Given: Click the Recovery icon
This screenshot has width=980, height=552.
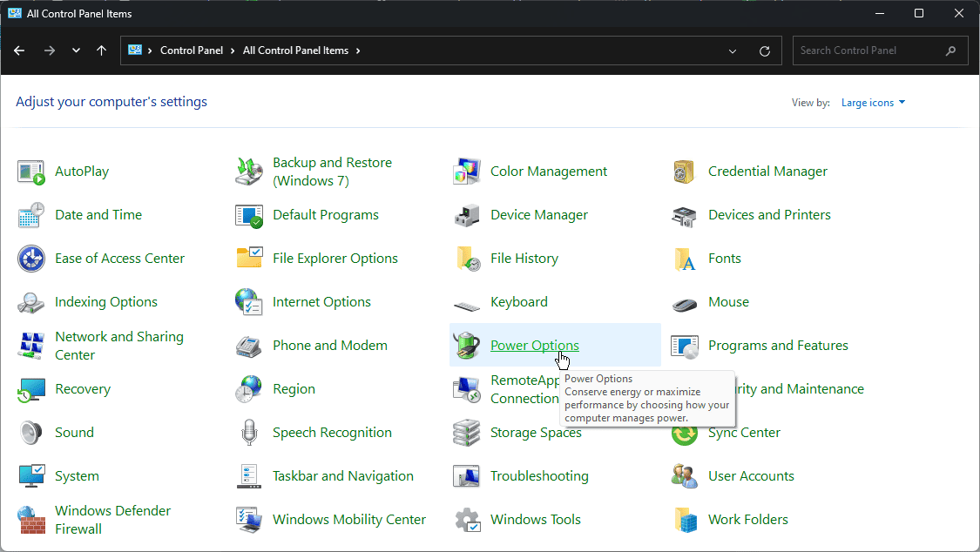Looking at the screenshot, I should [x=30, y=390].
